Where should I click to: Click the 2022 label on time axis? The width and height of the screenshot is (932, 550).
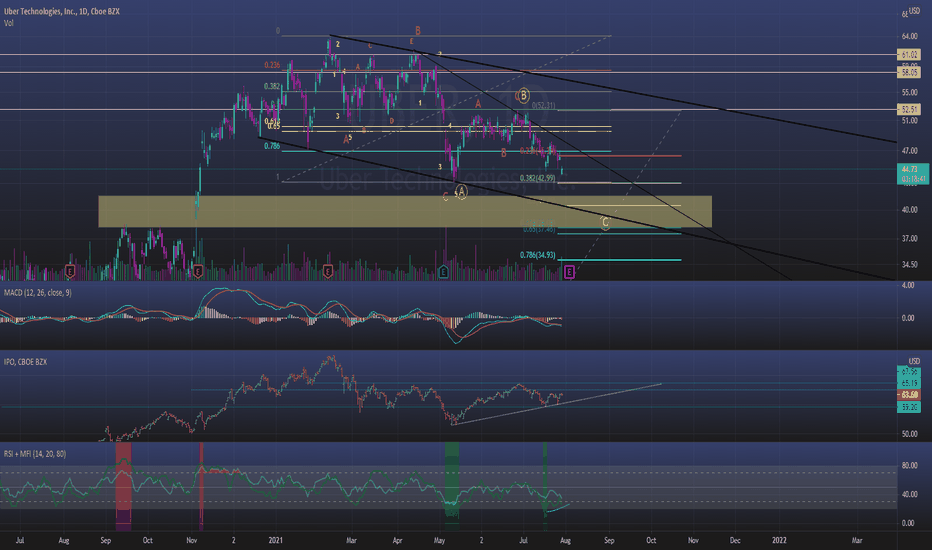(779, 540)
